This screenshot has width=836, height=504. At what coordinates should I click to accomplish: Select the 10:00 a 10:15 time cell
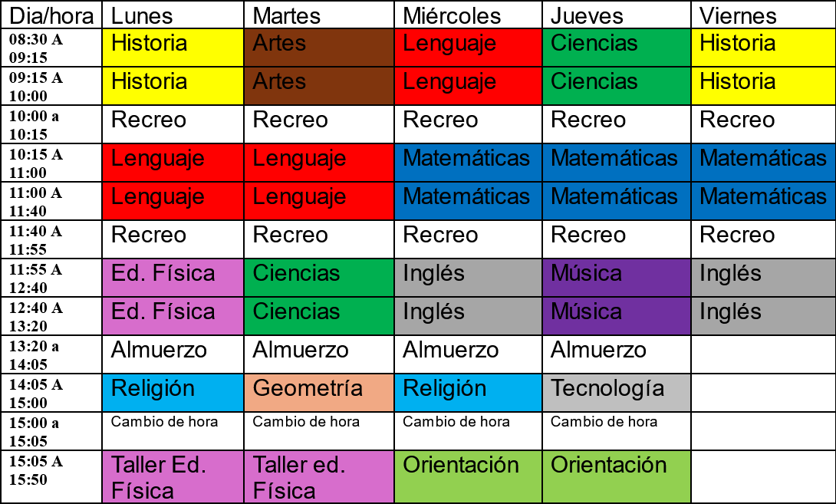pos(51,124)
